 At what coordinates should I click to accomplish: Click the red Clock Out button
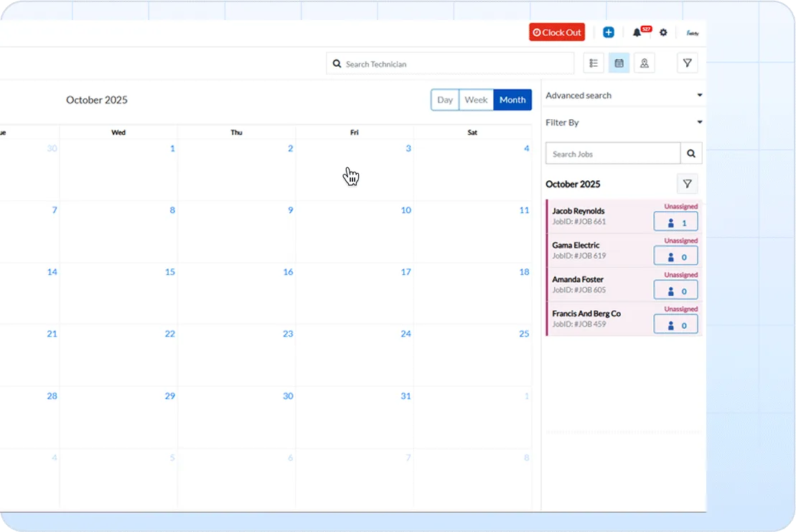point(557,32)
